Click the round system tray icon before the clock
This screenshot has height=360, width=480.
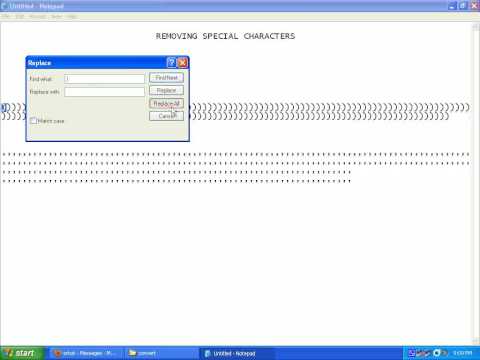[436, 353]
